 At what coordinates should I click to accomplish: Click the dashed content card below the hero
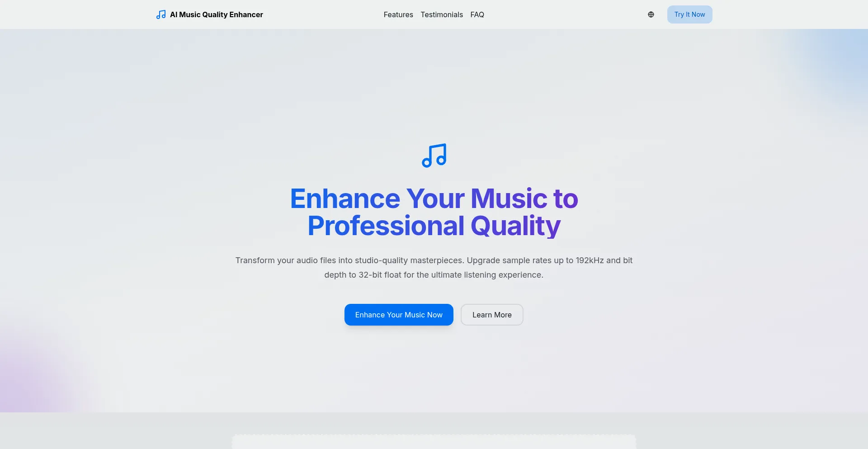coord(434,442)
